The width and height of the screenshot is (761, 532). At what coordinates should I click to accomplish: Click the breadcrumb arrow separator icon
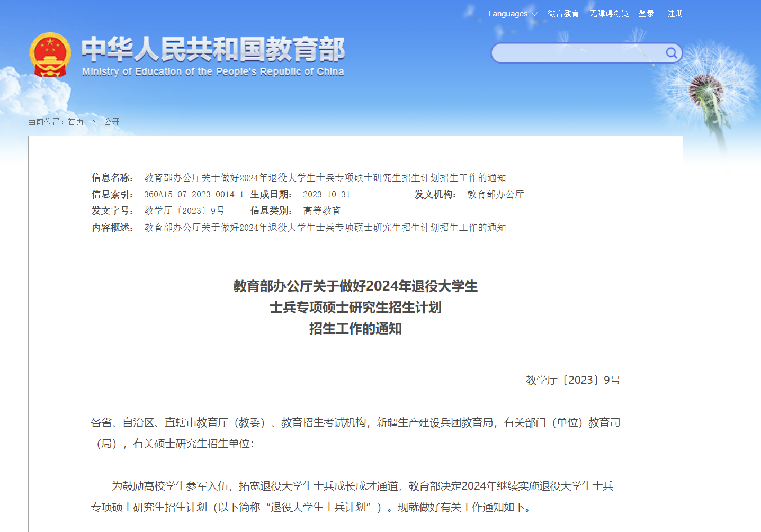94,122
